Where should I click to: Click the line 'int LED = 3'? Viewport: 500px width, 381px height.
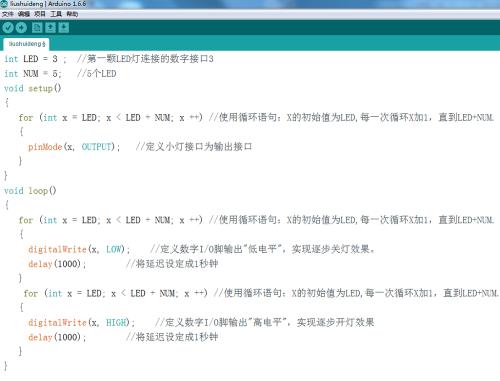click(x=35, y=59)
